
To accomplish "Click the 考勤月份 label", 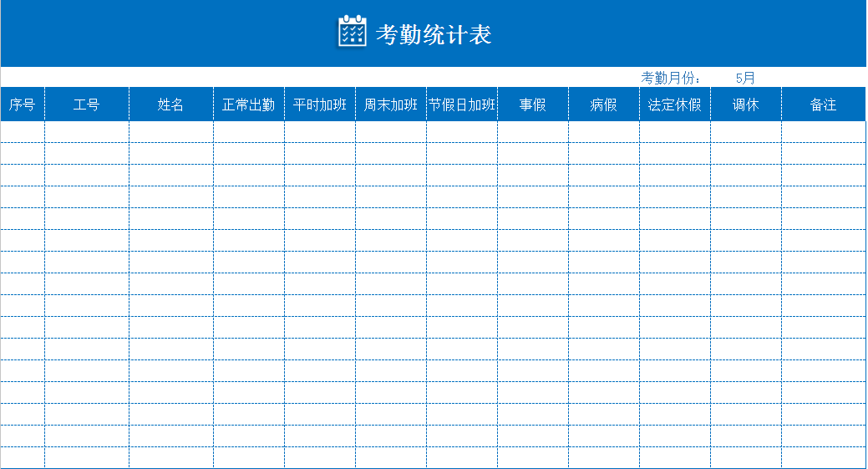I will (x=670, y=78).
